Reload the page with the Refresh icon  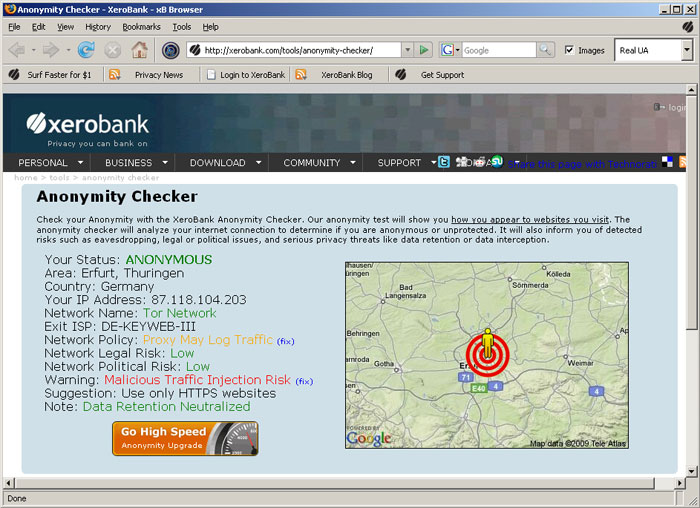click(x=86, y=50)
